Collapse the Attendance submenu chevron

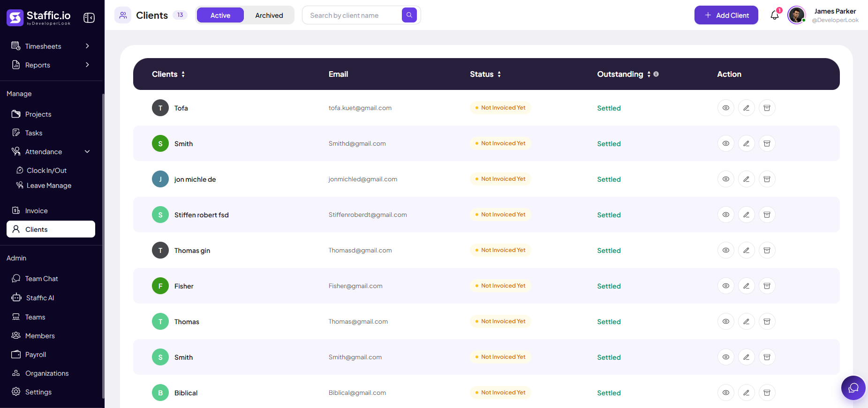[87, 151]
